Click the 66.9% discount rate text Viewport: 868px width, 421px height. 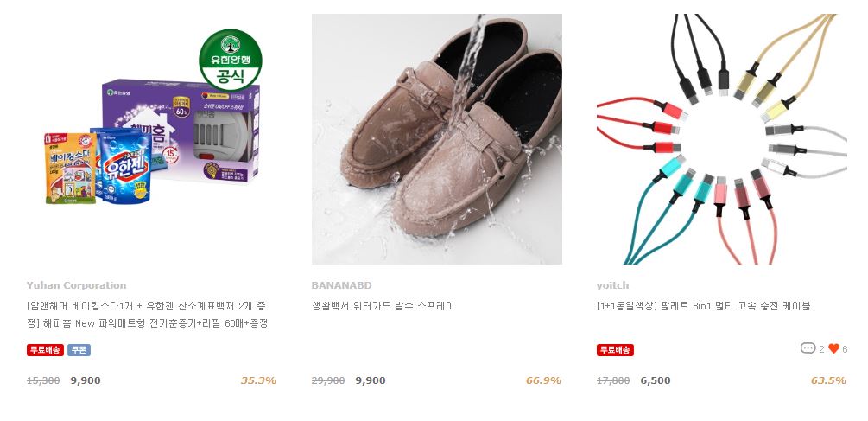click(543, 380)
